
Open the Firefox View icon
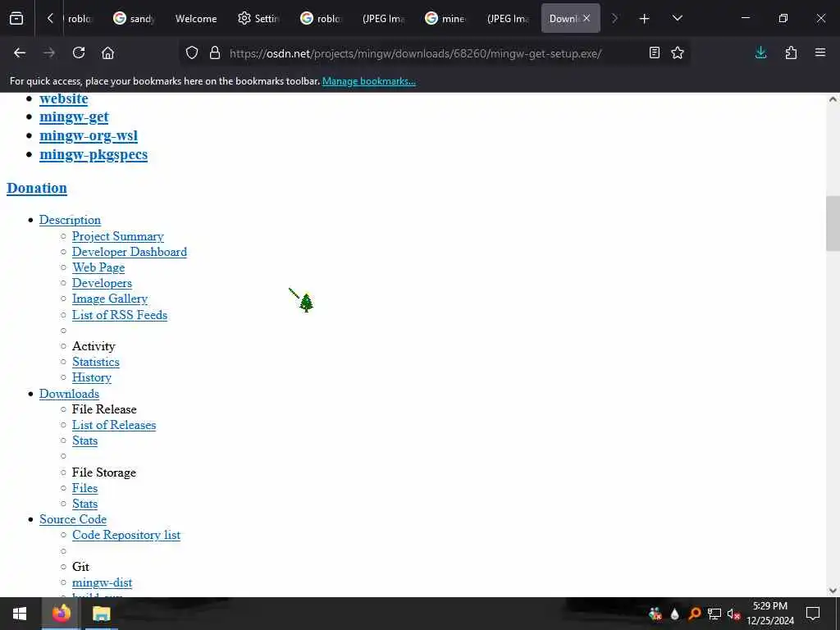point(16,18)
